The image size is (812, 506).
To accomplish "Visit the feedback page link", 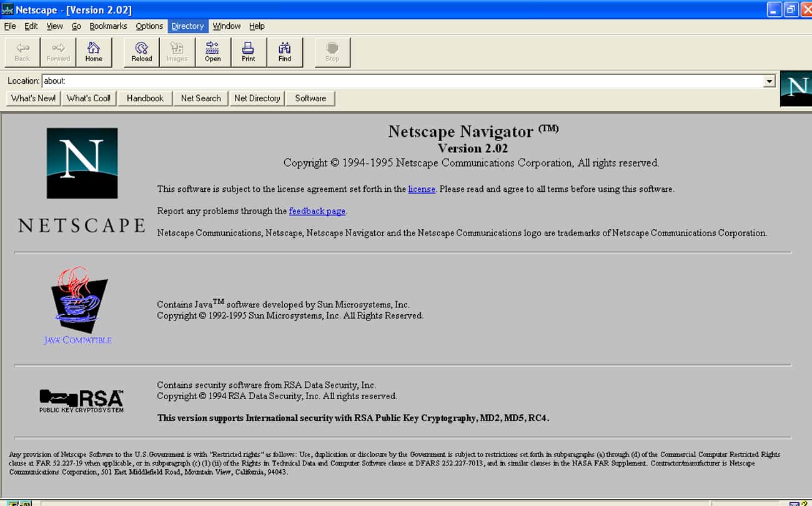I will pos(317,211).
